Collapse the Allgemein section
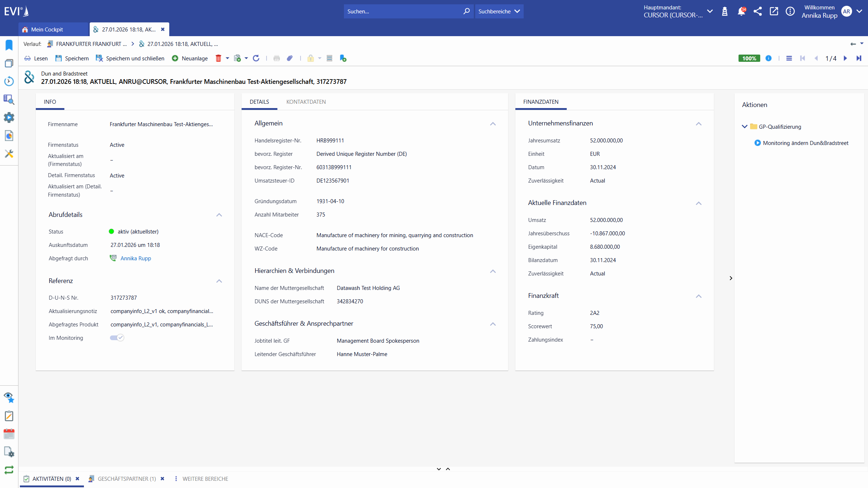868x488 pixels. pyautogui.click(x=493, y=124)
